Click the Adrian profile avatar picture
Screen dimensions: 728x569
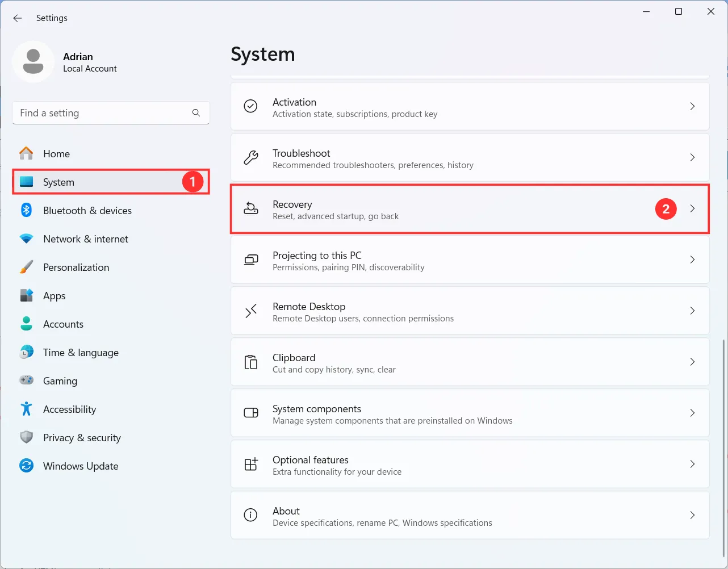pyautogui.click(x=34, y=62)
